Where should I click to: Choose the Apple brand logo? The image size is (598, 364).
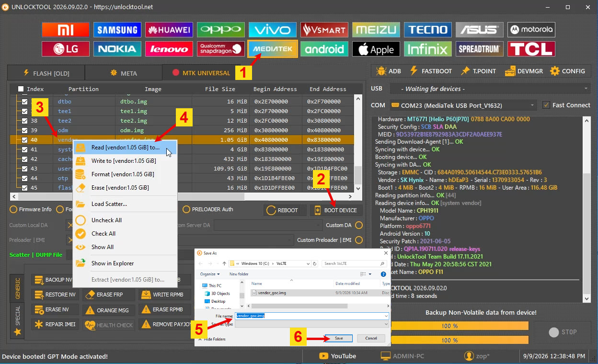(x=376, y=49)
